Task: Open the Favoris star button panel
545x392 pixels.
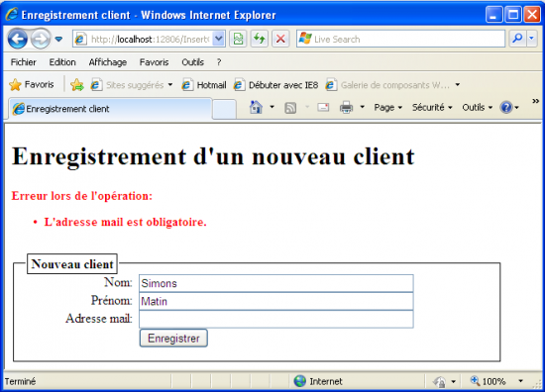Action: pyautogui.click(x=32, y=85)
